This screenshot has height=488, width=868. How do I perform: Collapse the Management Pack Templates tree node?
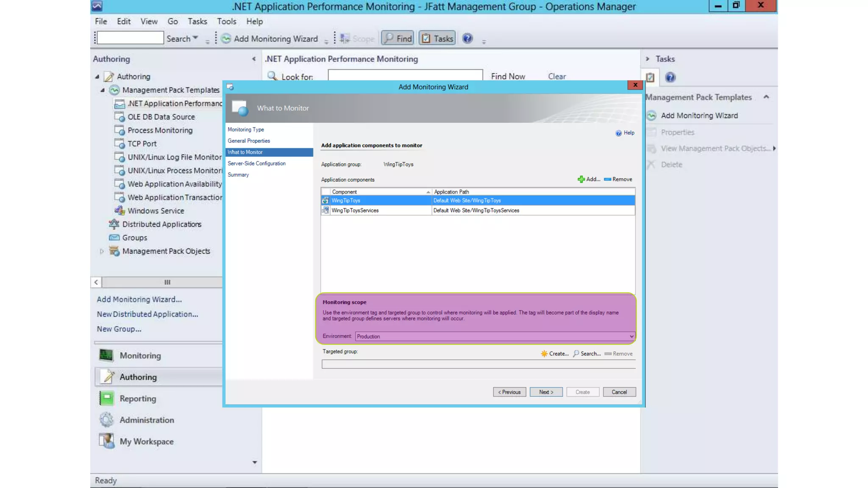coord(102,90)
